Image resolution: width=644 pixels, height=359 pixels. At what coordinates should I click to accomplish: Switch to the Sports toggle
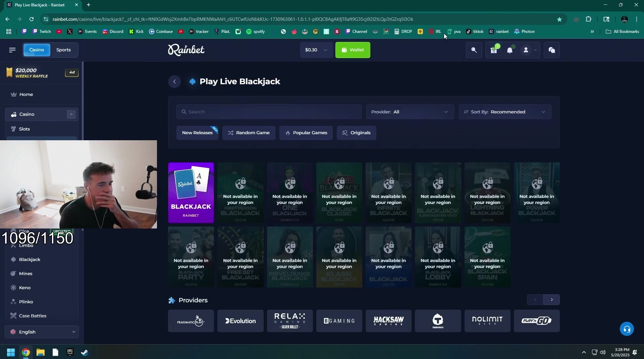(x=63, y=50)
